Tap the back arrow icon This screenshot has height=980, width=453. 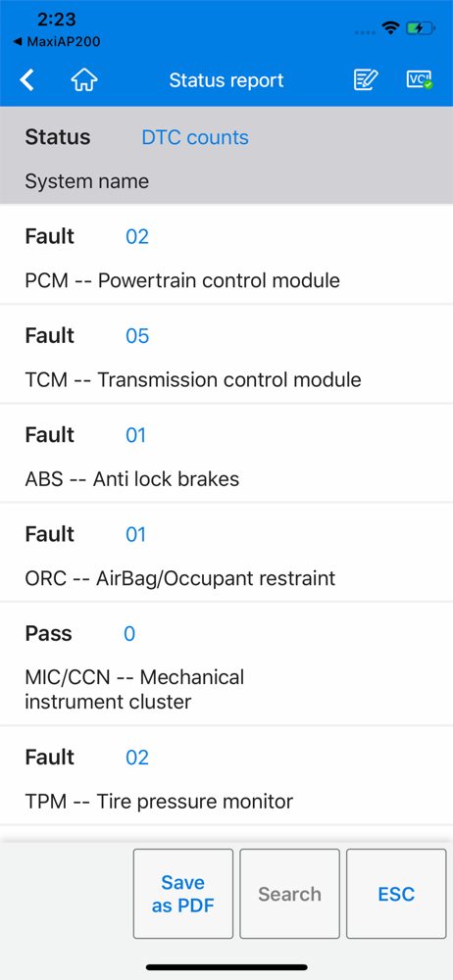click(26, 80)
